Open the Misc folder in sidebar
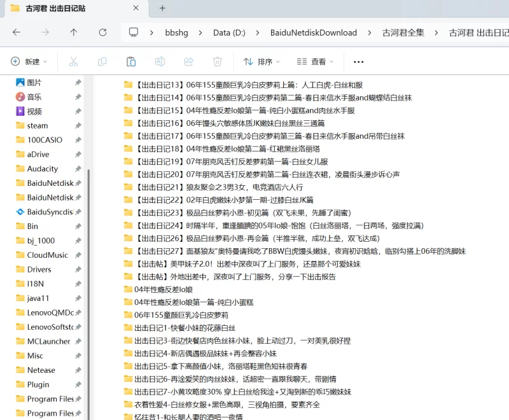This screenshot has height=420, width=509. 35,356
